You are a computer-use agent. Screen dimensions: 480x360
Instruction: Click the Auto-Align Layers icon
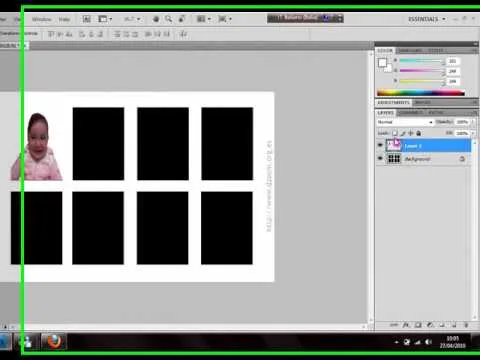click(x=183, y=34)
